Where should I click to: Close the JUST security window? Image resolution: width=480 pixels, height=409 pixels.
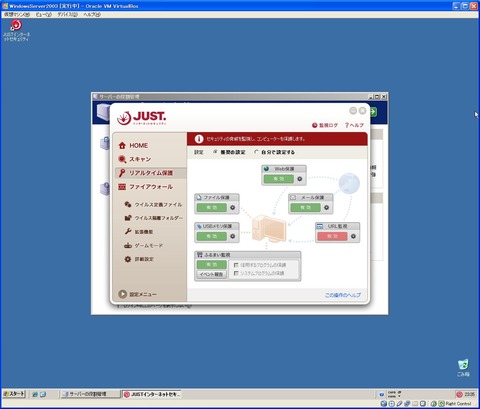pyautogui.click(x=362, y=111)
